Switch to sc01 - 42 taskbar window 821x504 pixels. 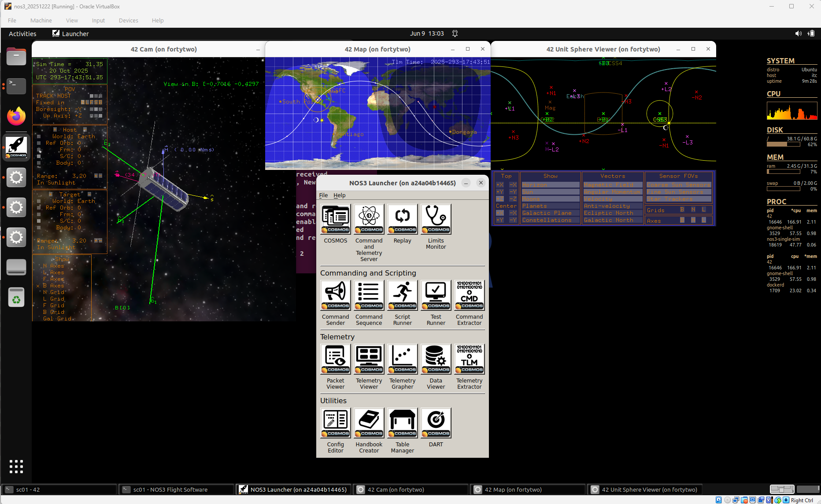[60, 489]
